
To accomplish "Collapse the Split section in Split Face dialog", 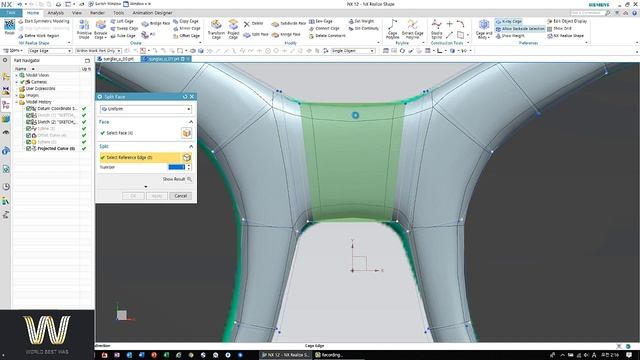I will click(x=191, y=146).
